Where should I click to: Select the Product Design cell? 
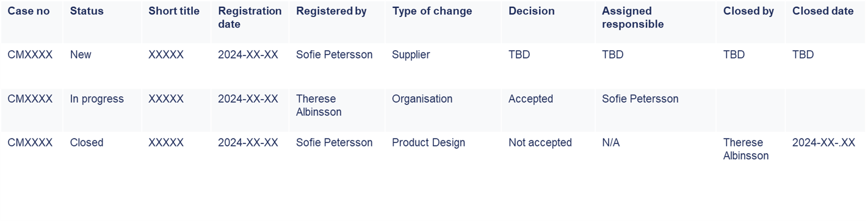point(429,143)
